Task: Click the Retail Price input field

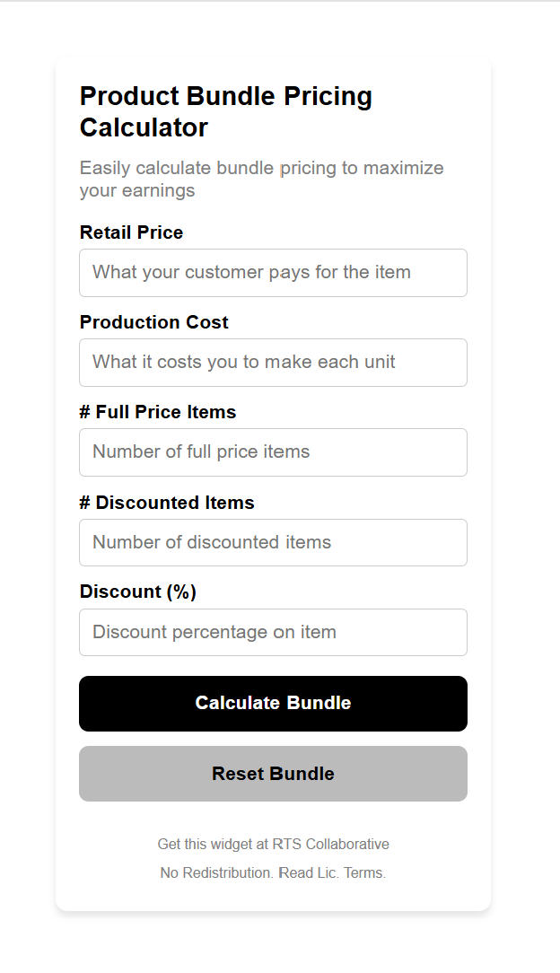Action: [x=273, y=273]
